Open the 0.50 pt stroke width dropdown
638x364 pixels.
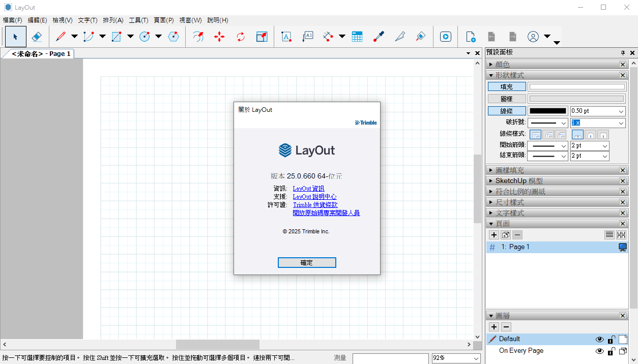[x=621, y=111]
